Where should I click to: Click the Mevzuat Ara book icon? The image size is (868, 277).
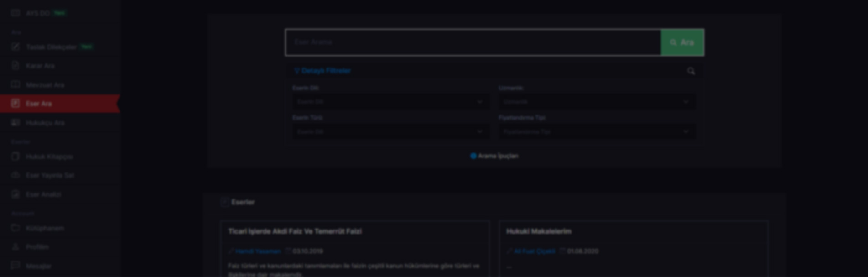click(x=16, y=84)
